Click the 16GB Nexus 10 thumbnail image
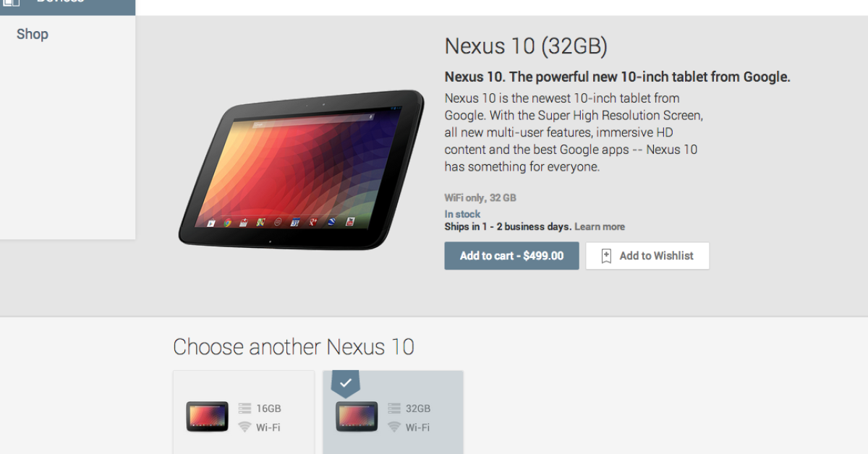This screenshot has height=454, width=868. tap(208, 416)
